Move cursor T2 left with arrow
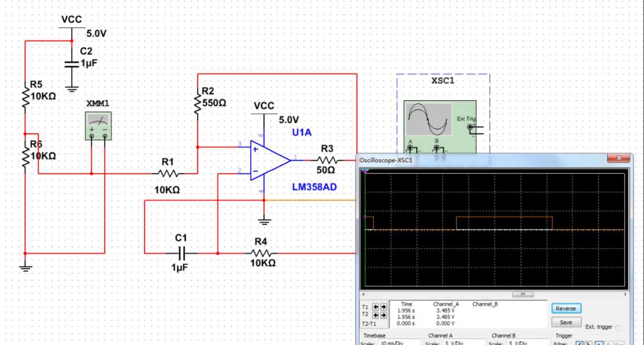Viewport: 644px width, 345px height. (376, 315)
